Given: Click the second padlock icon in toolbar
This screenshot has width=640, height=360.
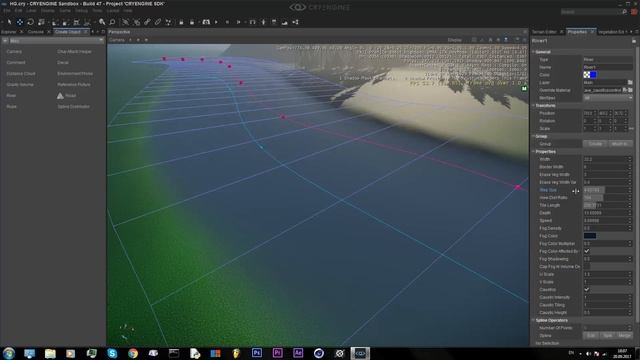Looking at the screenshot, I should tap(192, 22).
